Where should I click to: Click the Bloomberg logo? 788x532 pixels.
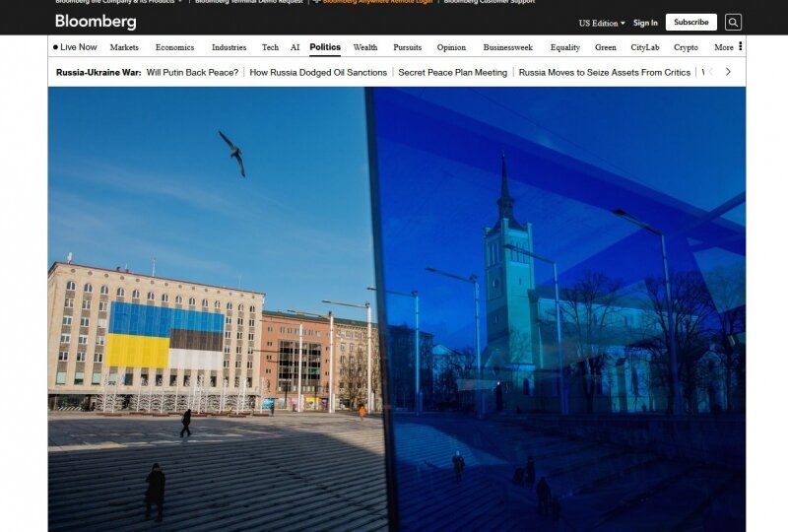point(96,21)
